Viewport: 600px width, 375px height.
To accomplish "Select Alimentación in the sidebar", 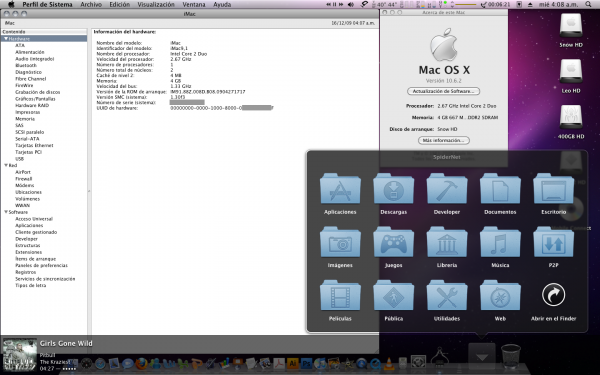I will (29, 52).
